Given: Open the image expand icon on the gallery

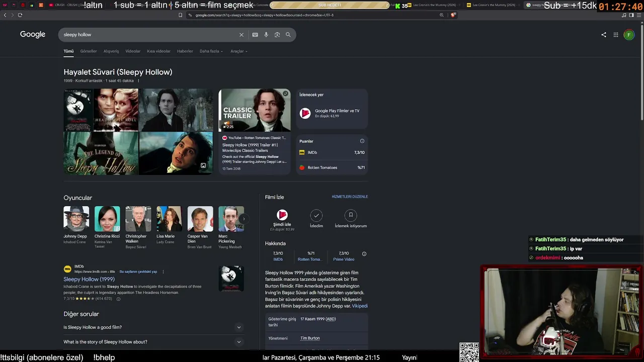Looking at the screenshot, I should 203,165.
